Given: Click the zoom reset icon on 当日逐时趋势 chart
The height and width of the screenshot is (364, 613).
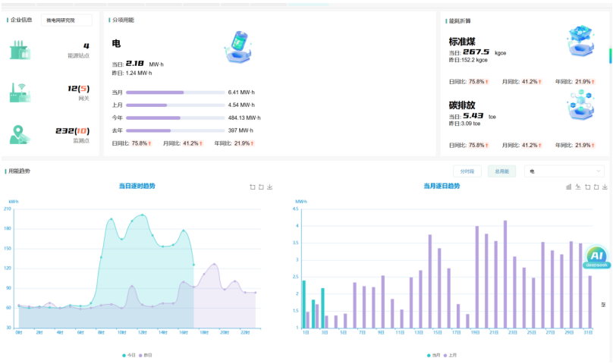Looking at the screenshot, I should click(x=261, y=187).
